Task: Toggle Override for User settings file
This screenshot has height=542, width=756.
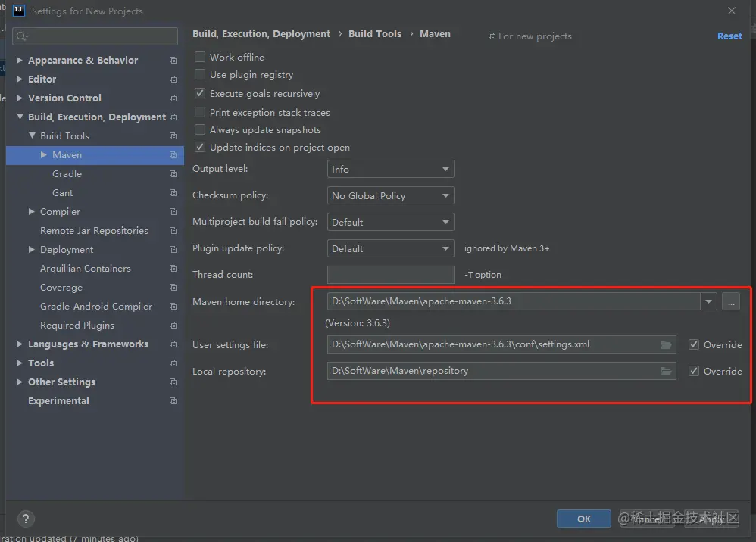Action: pyautogui.click(x=693, y=344)
